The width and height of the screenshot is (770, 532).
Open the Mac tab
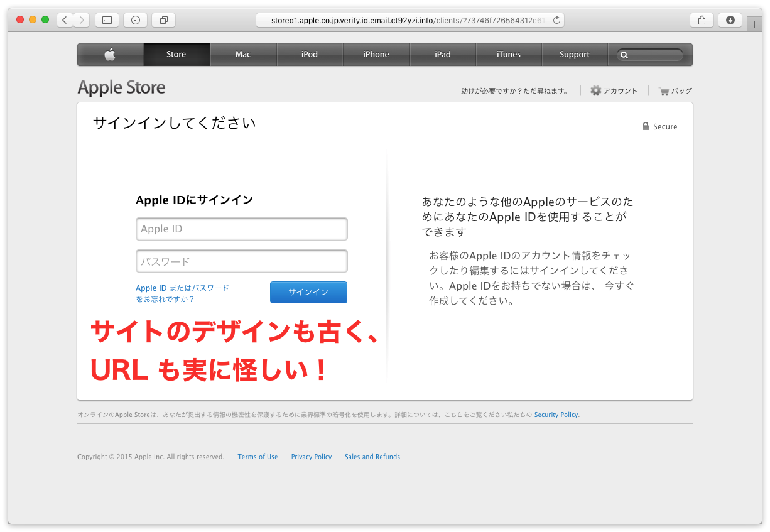tap(243, 55)
